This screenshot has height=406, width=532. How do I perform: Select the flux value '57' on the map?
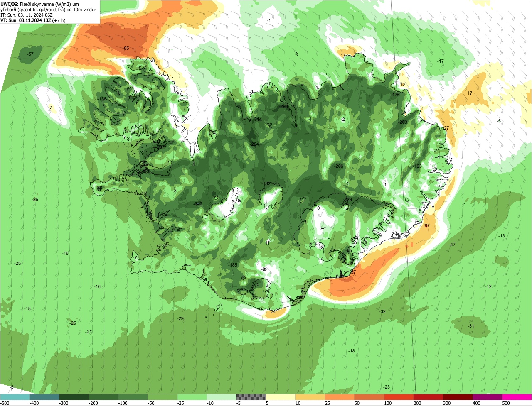(x=353, y=272)
